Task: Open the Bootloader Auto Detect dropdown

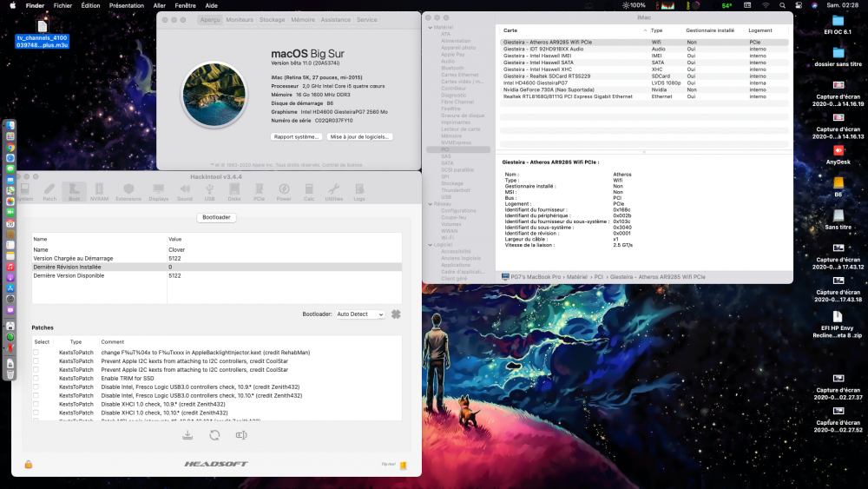Action: (x=360, y=314)
